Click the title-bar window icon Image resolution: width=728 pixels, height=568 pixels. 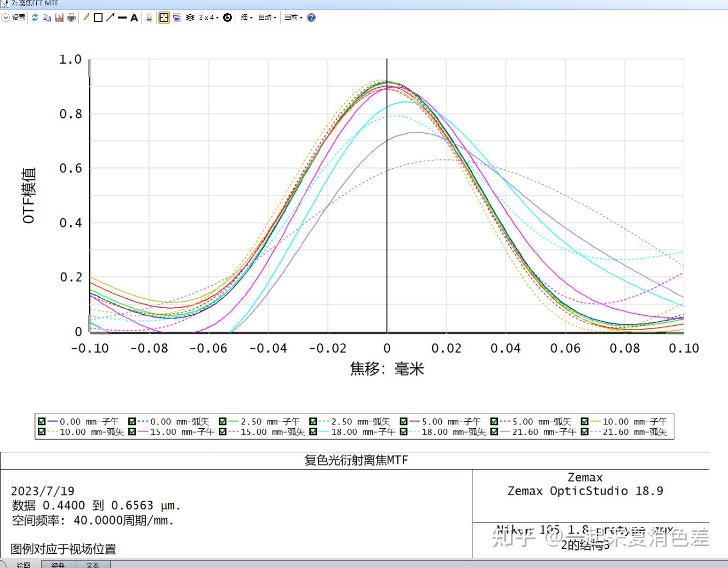(x=4, y=3)
